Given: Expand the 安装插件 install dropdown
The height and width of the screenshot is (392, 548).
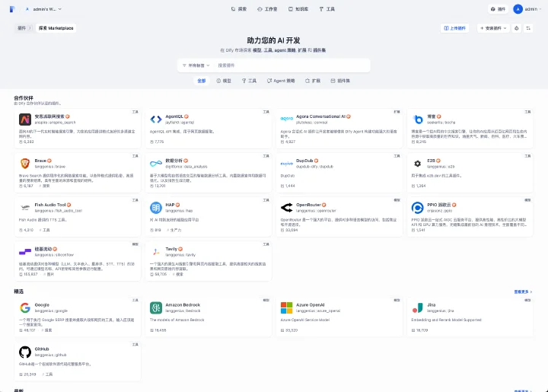Looking at the screenshot, I should (x=493, y=28).
